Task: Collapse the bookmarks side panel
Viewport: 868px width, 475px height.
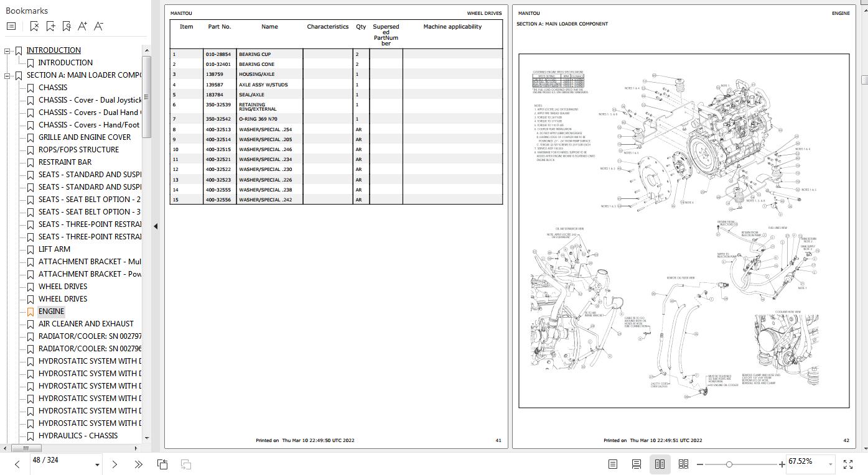Action: 156,226
